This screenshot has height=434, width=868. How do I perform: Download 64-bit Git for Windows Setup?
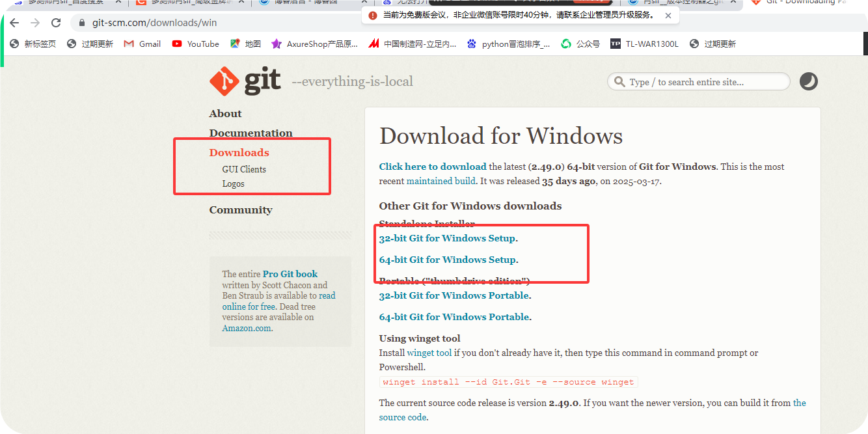pos(447,260)
